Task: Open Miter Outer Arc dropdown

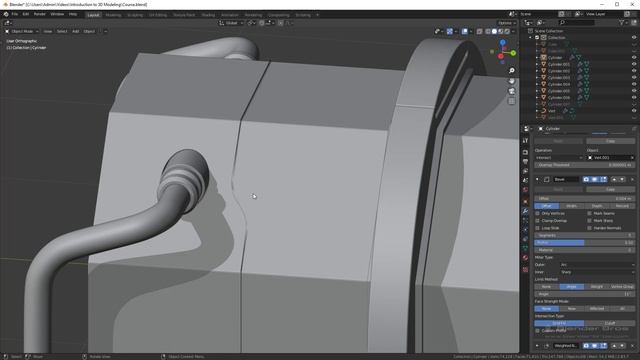Action: 598,265
